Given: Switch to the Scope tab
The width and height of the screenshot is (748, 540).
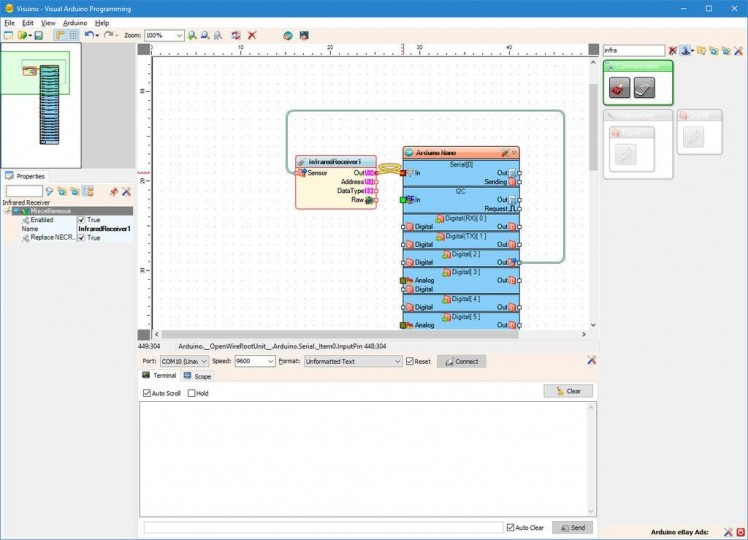Looking at the screenshot, I should pyautogui.click(x=197, y=376).
